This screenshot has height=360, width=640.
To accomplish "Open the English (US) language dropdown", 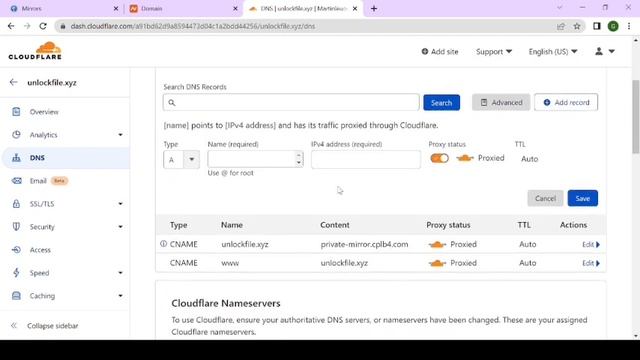I will pyautogui.click(x=553, y=51).
